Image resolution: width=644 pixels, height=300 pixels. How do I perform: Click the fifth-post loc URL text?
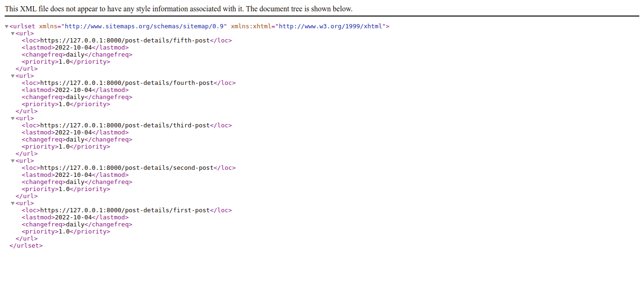(124, 41)
